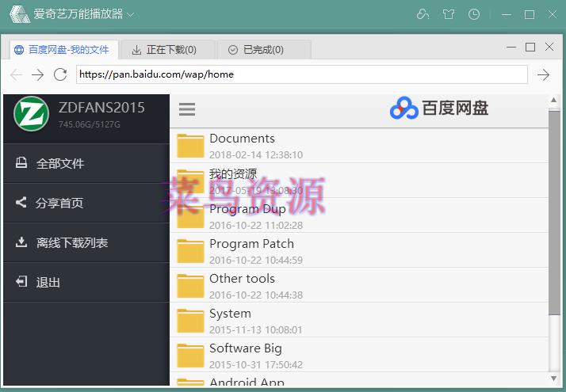Click the Documents folder icon

pos(190,146)
